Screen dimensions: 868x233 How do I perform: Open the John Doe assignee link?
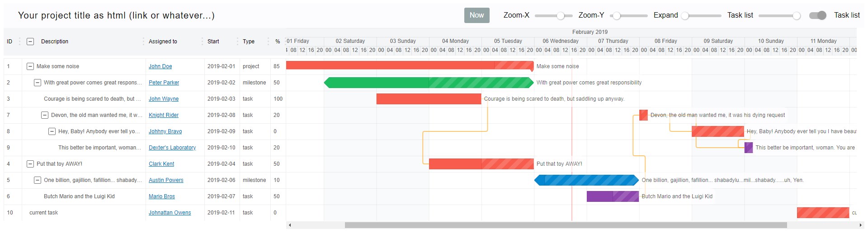pos(160,66)
